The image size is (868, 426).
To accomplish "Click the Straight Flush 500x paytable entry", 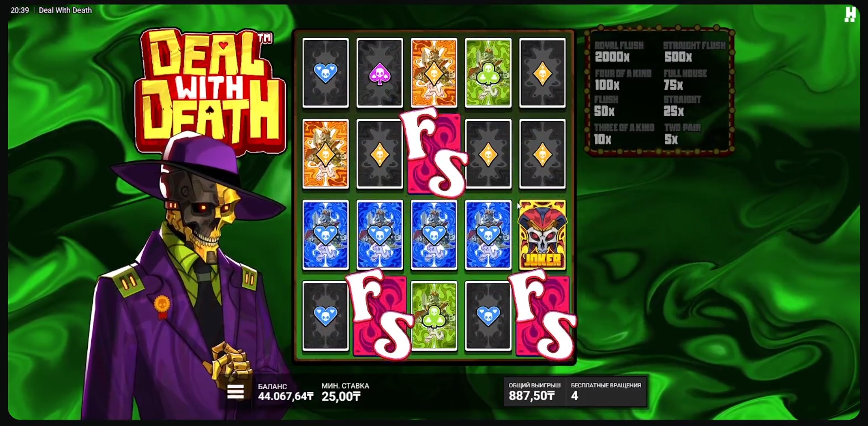I will click(x=694, y=52).
